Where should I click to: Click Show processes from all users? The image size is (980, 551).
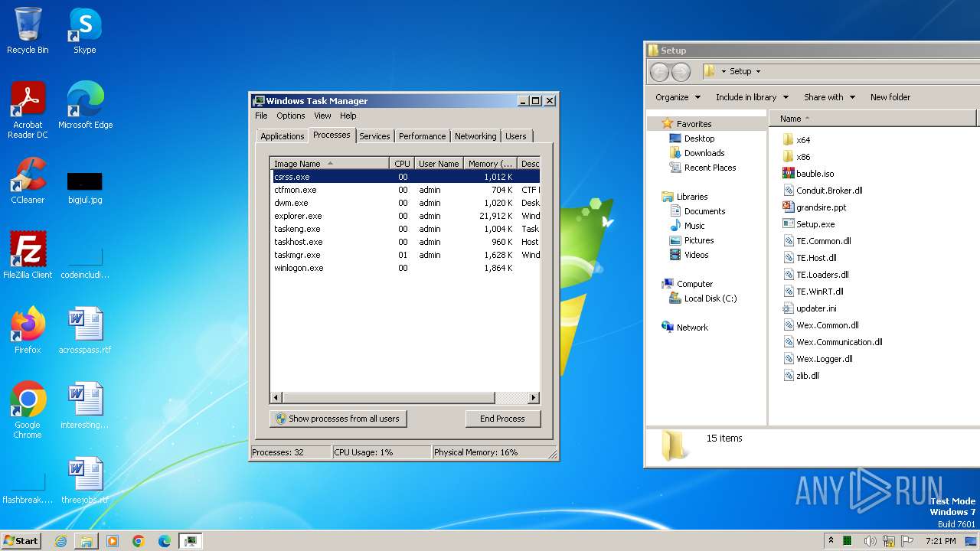[338, 419]
